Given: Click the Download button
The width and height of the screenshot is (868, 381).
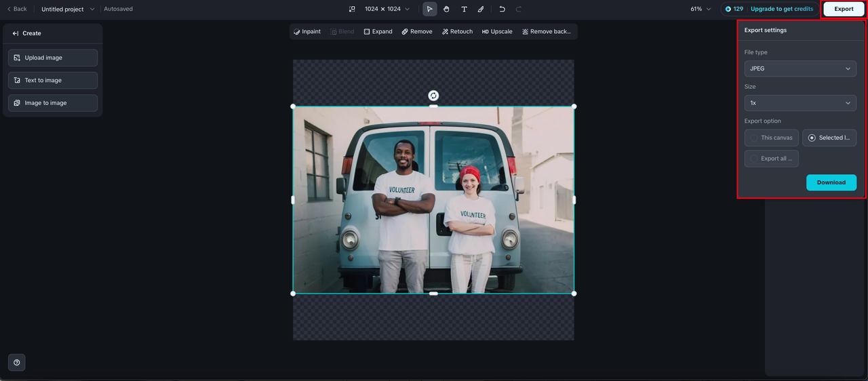Looking at the screenshot, I should [831, 182].
